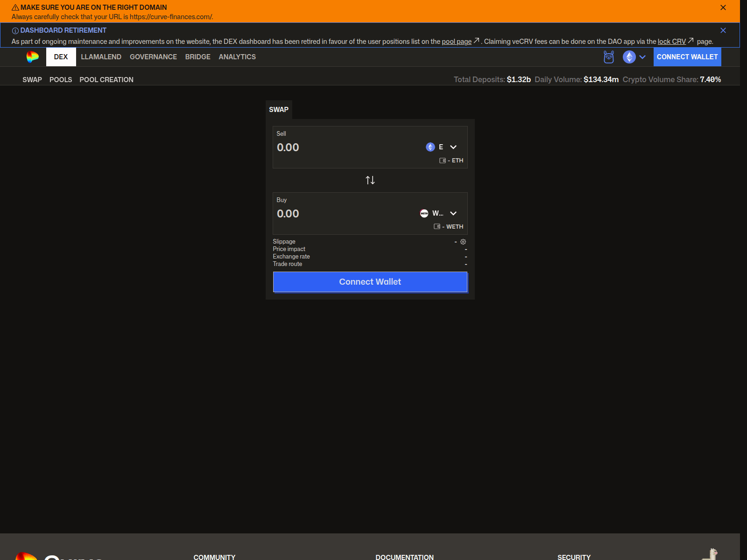Open the POOLS page
The width and height of the screenshot is (747, 560).
pyautogui.click(x=61, y=80)
